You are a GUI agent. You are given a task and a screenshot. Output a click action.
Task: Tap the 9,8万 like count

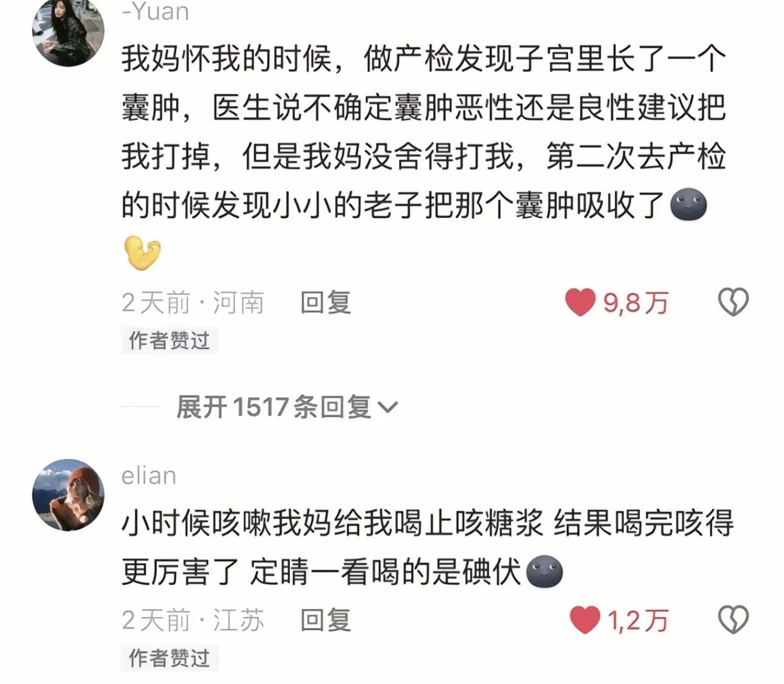click(x=636, y=303)
